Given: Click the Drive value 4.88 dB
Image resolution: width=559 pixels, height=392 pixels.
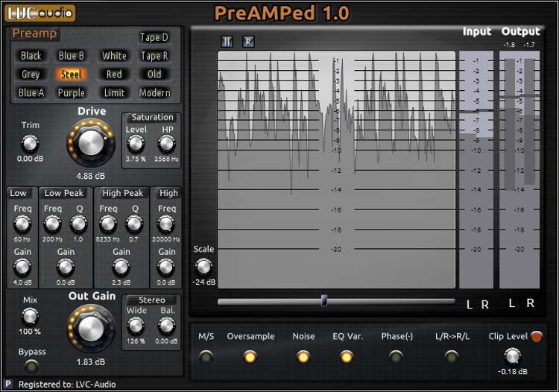Looking at the screenshot, I should click(x=90, y=176).
